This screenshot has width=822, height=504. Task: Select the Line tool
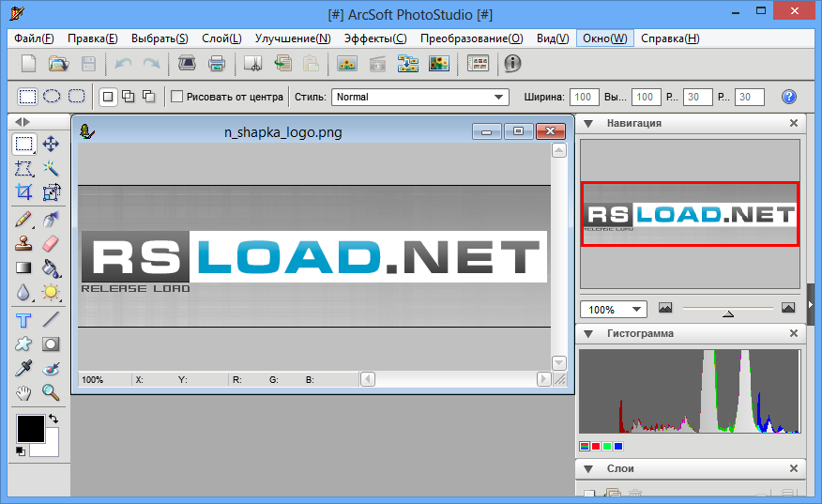click(x=51, y=319)
